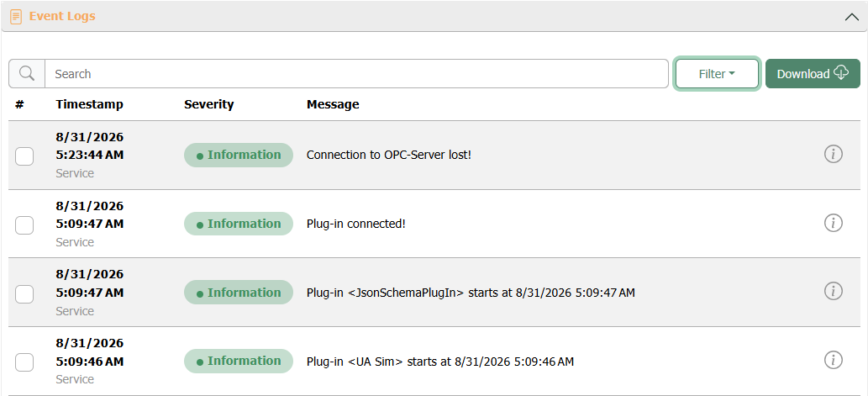Select the 'Connection to OPC-Server lost!' row checkbox

(24, 156)
